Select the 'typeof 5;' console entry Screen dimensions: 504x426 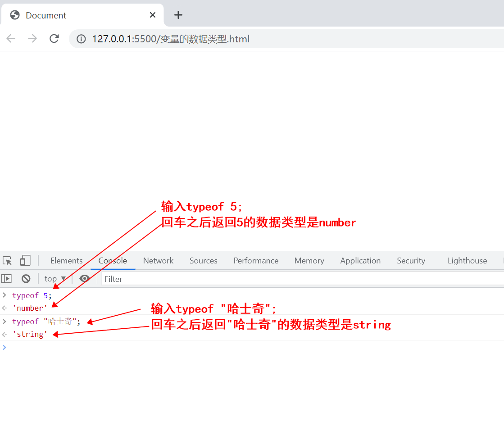click(32, 295)
